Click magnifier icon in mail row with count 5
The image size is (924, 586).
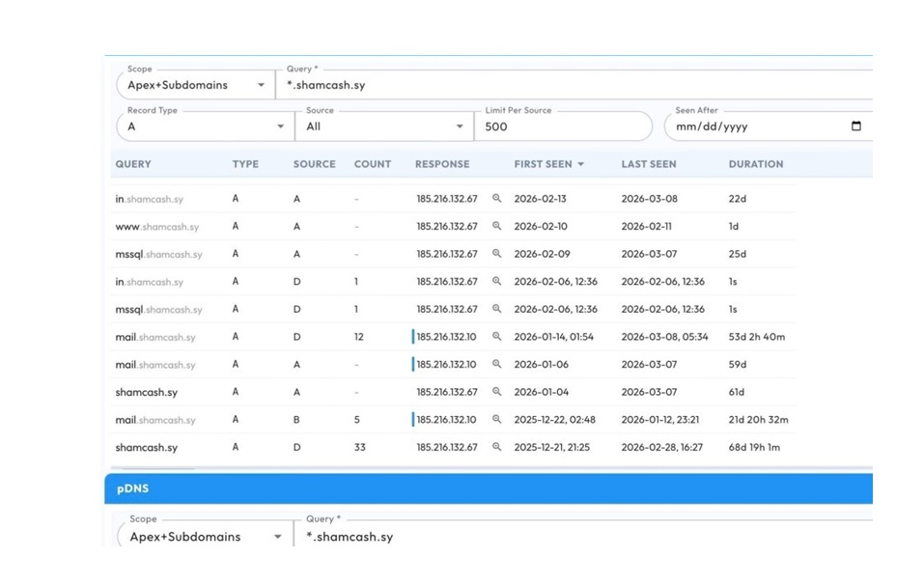coord(497,420)
